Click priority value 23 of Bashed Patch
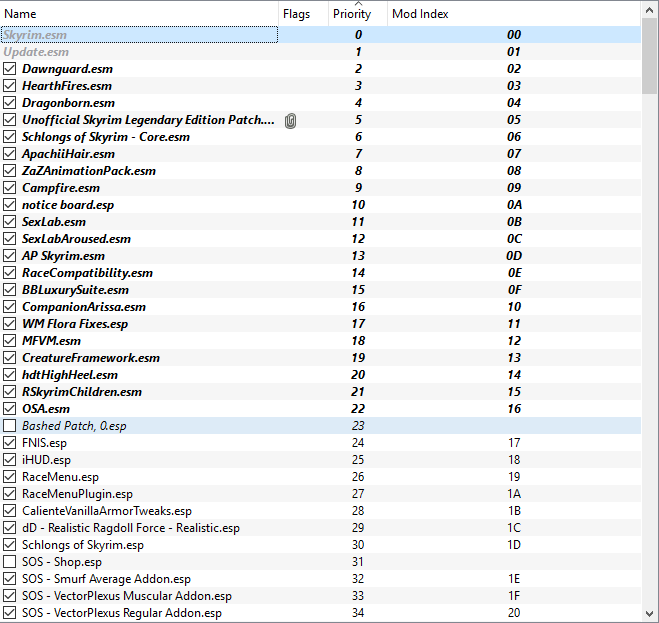Screen dimensions: 659x623 (x=358, y=426)
